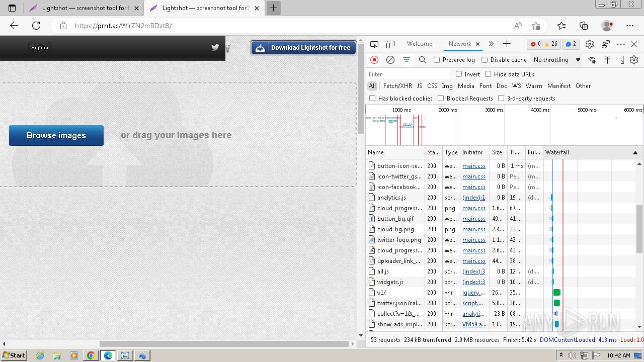Open the browser profile avatar
The height and width of the screenshot is (362, 644).
607,26
